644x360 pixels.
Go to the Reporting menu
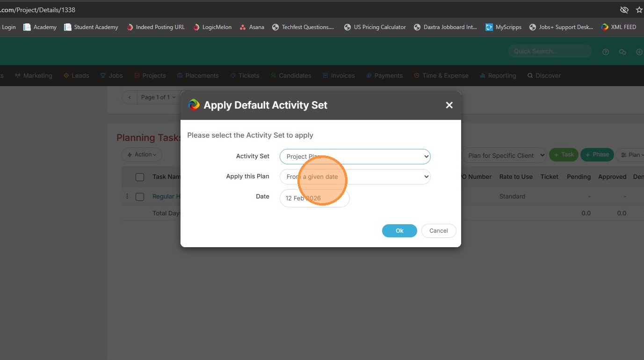tap(498, 75)
